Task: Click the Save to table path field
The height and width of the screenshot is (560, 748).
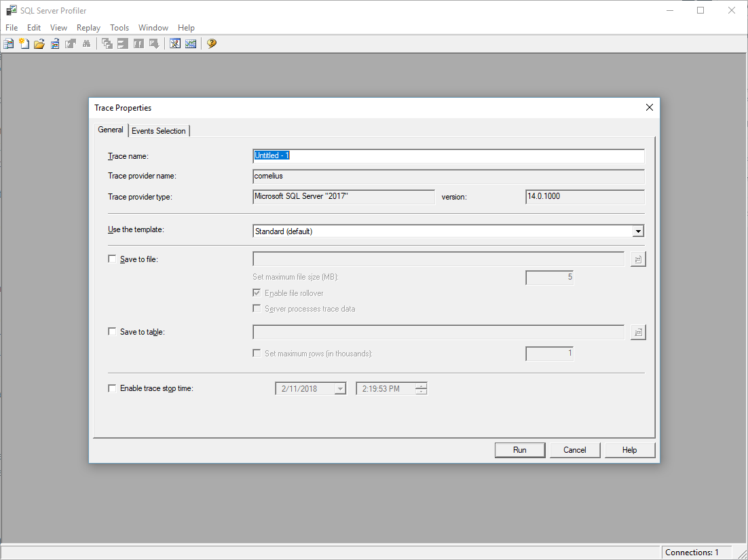Action: tap(438, 332)
